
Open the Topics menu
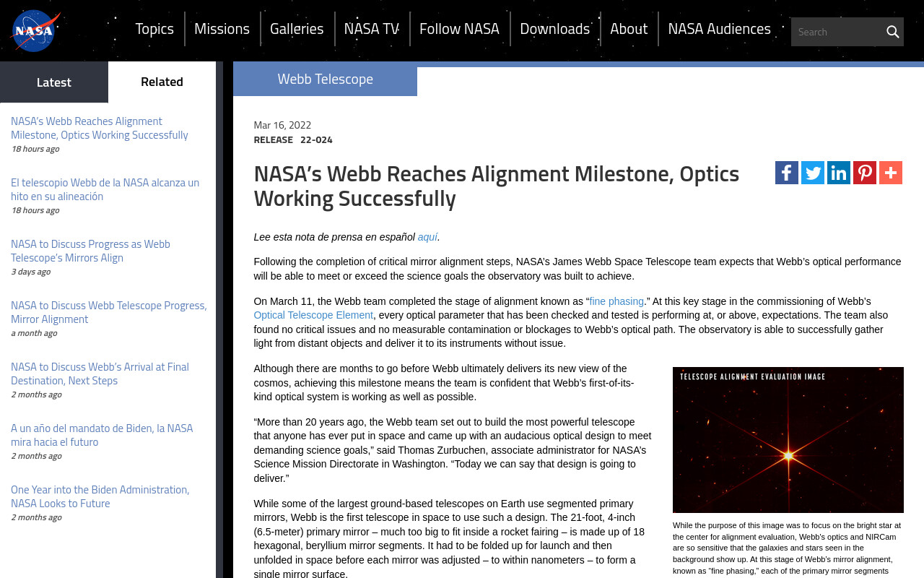tap(154, 29)
